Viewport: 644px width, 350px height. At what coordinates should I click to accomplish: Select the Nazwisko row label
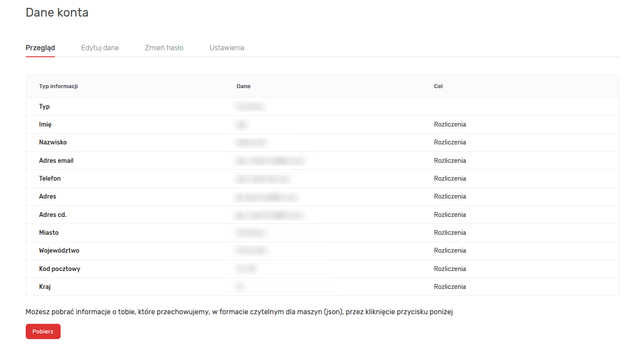(53, 142)
